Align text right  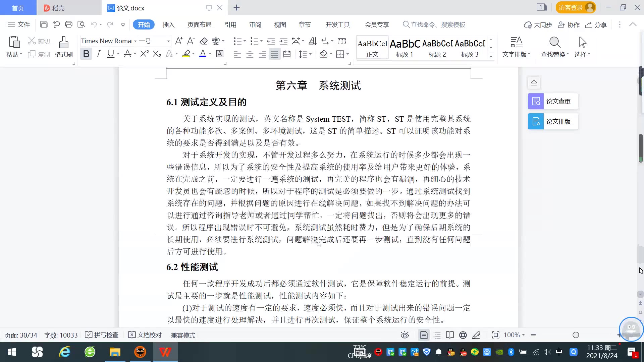(x=262, y=54)
